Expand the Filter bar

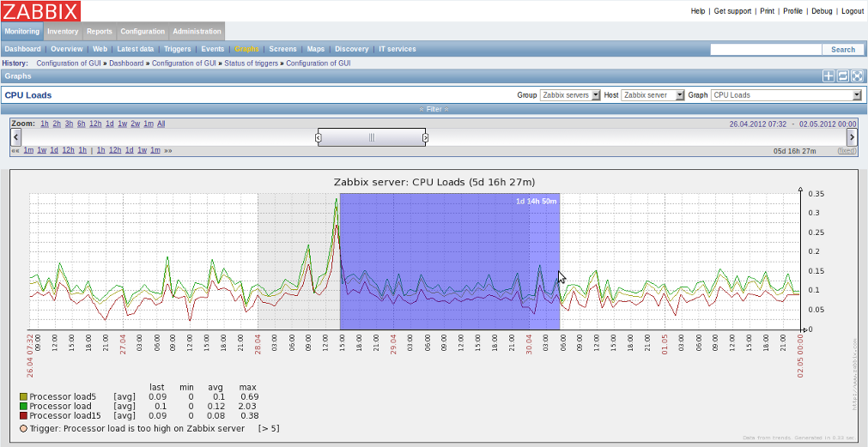click(x=434, y=109)
